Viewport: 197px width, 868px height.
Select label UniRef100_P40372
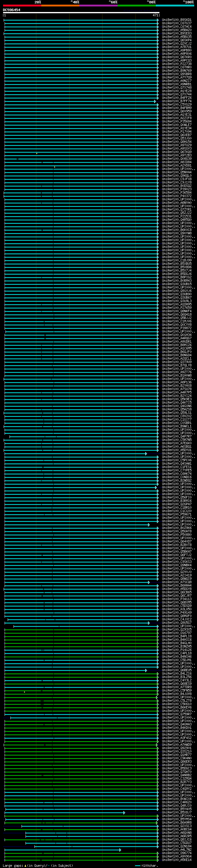176,196
